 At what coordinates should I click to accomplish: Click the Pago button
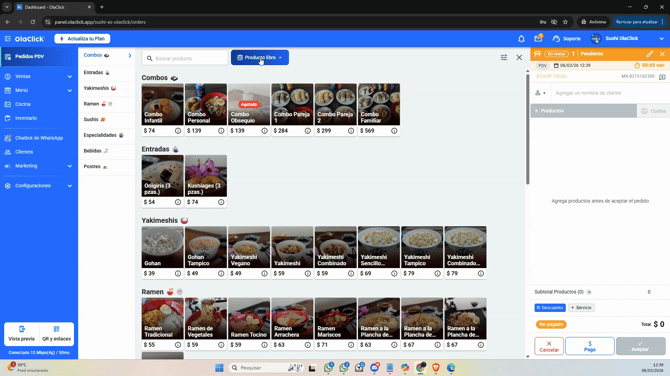[x=590, y=346]
